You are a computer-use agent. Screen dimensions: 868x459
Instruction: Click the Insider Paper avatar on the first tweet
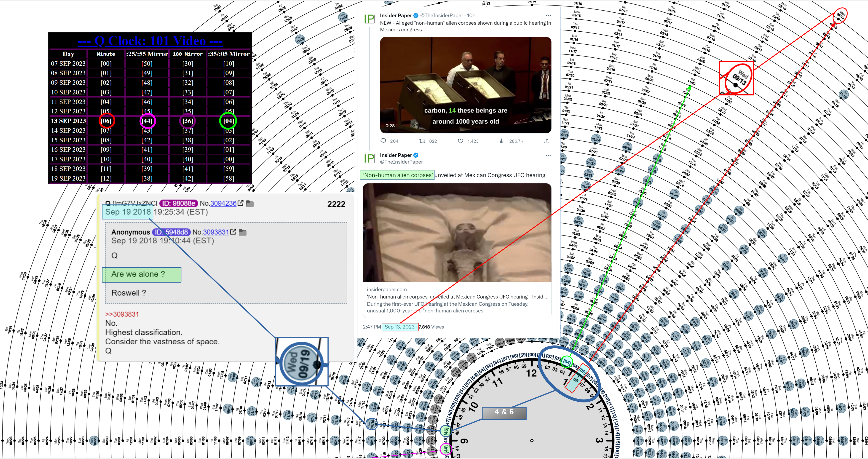click(x=369, y=19)
